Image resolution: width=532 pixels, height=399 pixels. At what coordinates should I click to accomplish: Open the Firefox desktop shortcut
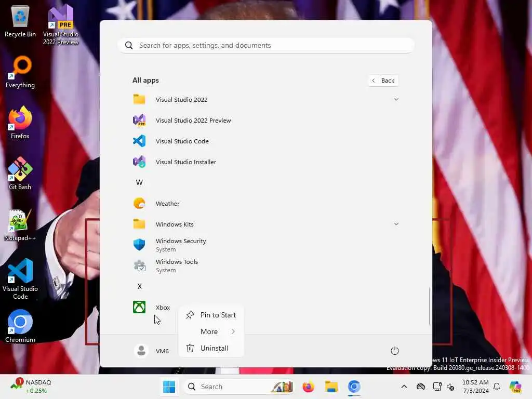pos(20,123)
